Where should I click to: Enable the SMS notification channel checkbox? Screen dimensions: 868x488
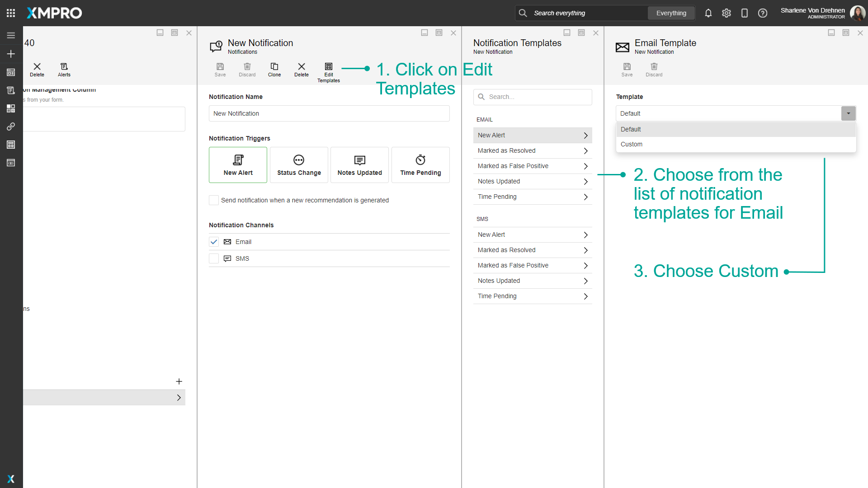pyautogui.click(x=214, y=258)
